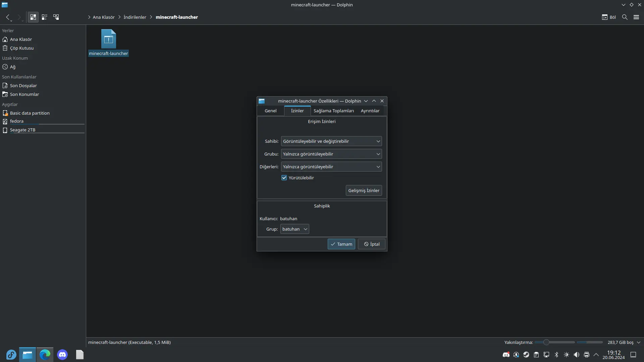Viewport: 644px width, 362px height.
Task: Expand hidden system tray icons
Action: [x=596, y=355]
